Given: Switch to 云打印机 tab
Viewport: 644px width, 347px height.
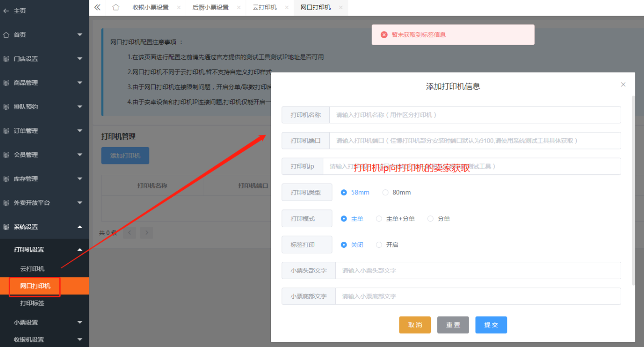Looking at the screenshot, I should [x=265, y=8].
